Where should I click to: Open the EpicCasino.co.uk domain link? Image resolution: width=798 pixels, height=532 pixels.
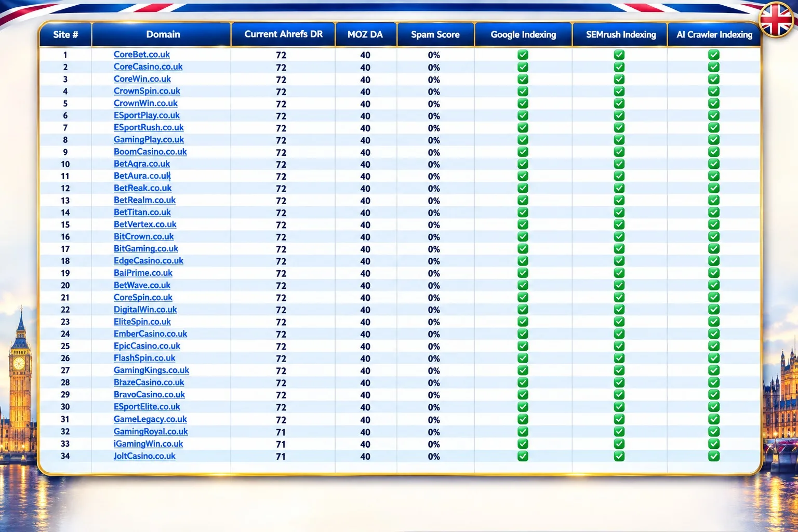[147, 346]
